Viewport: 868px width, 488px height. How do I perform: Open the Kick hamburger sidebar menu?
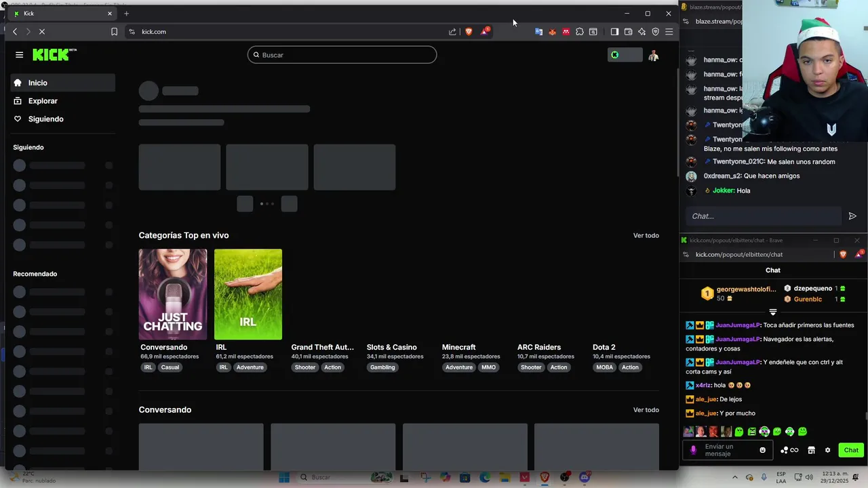pyautogui.click(x=19, y=55)
